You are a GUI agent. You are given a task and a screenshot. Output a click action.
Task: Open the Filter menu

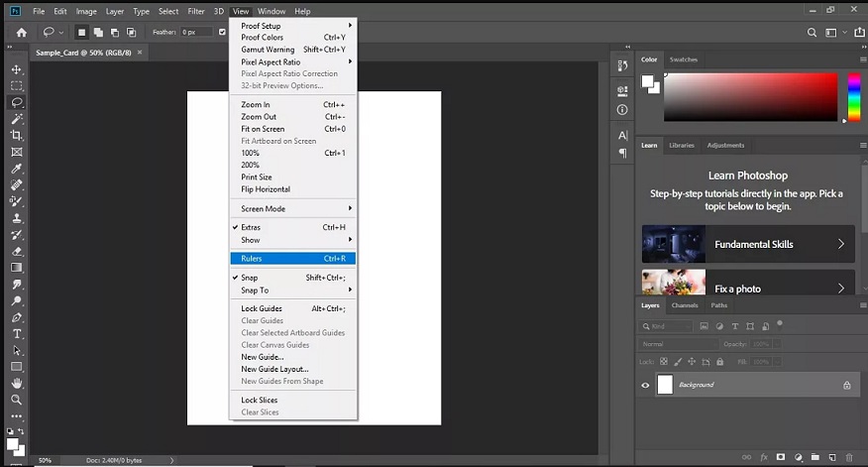(x=196, y=11)
